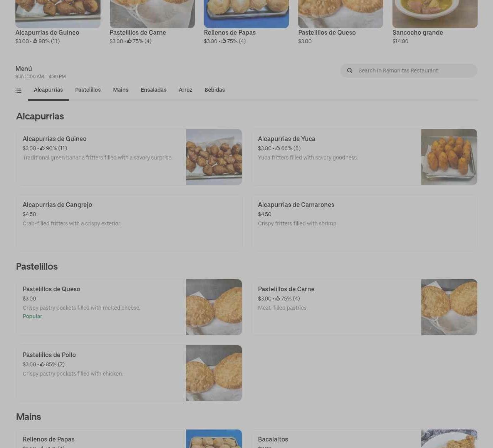Click thumbs-up icon in Alcapurrias section Guineo card

tap(42, 148)
